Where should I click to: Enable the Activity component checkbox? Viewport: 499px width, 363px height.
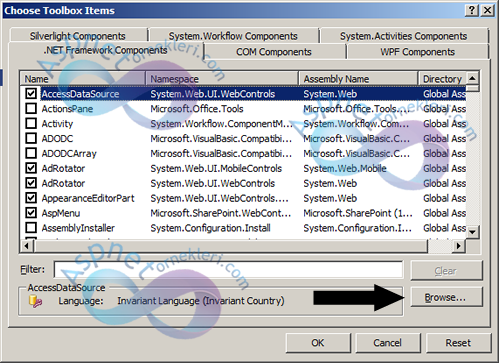[31, 124]
